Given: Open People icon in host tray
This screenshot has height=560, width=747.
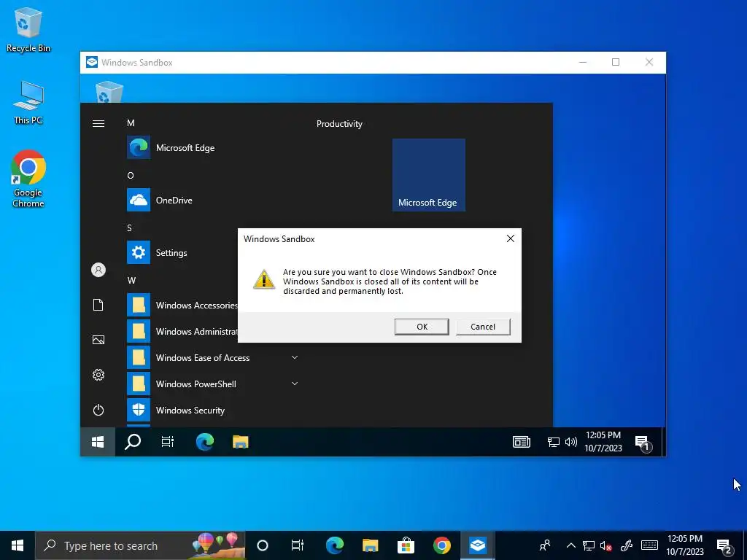Looking at the screenshot, I should click(545, 545).
